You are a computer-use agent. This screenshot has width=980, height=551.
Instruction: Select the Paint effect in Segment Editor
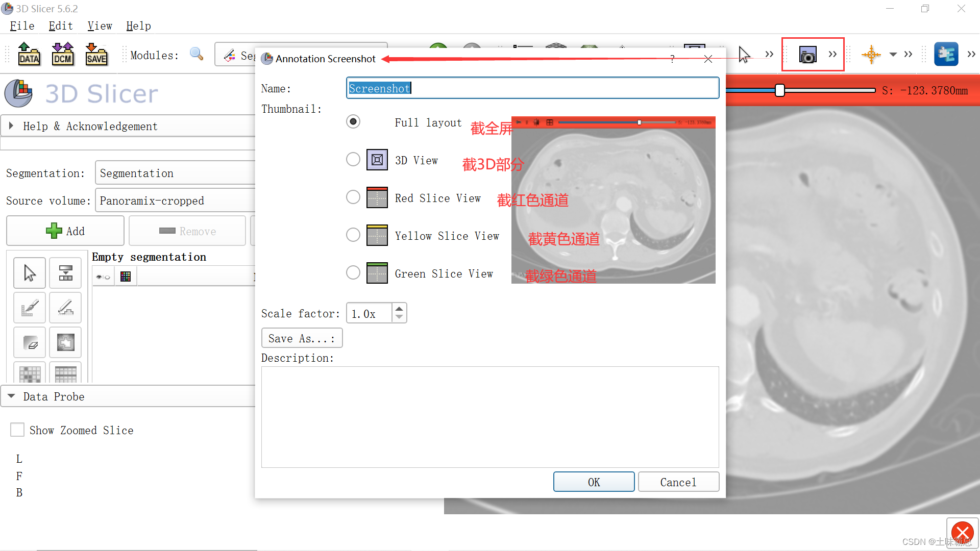coord(29,308)
